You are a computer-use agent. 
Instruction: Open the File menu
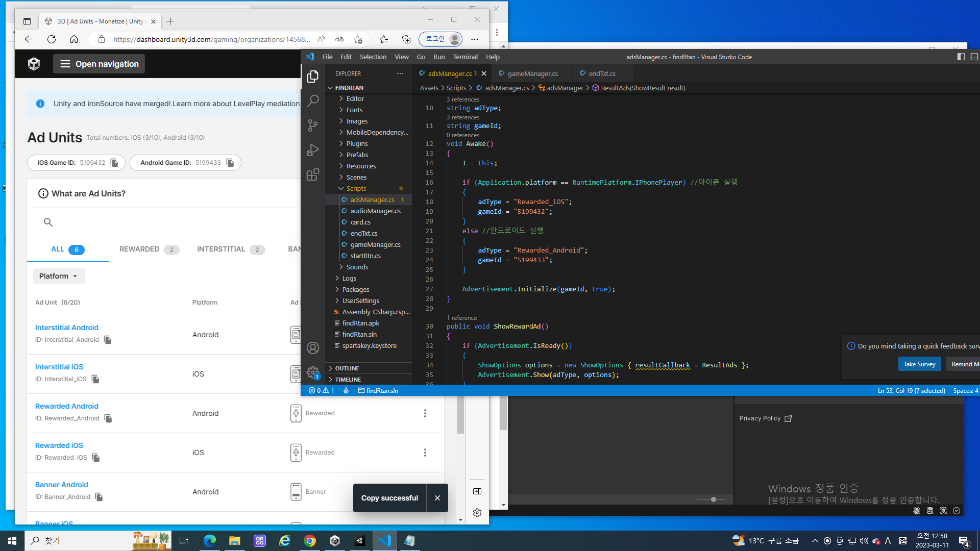tap(328, 57)
